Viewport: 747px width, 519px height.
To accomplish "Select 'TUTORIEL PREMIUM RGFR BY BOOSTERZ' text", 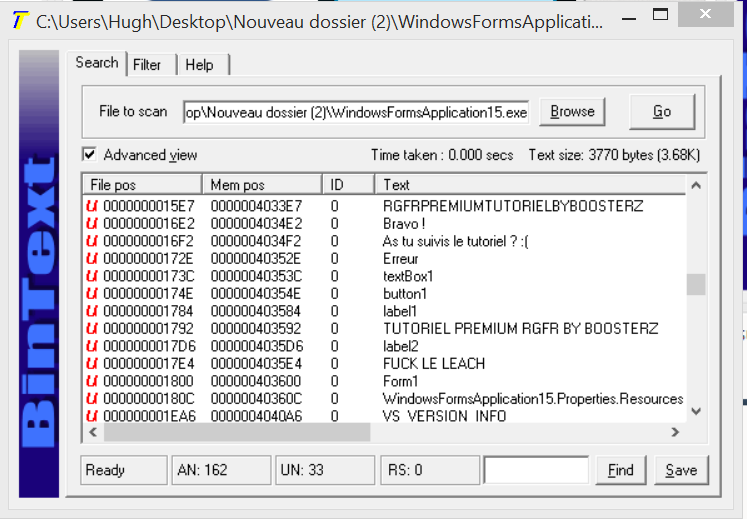I will (521, 329).
